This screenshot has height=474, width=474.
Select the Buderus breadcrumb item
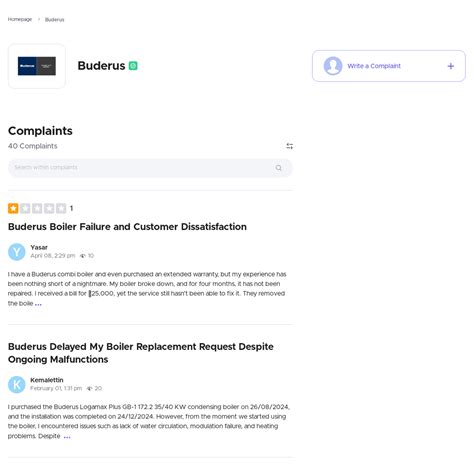tap(54, 20)
